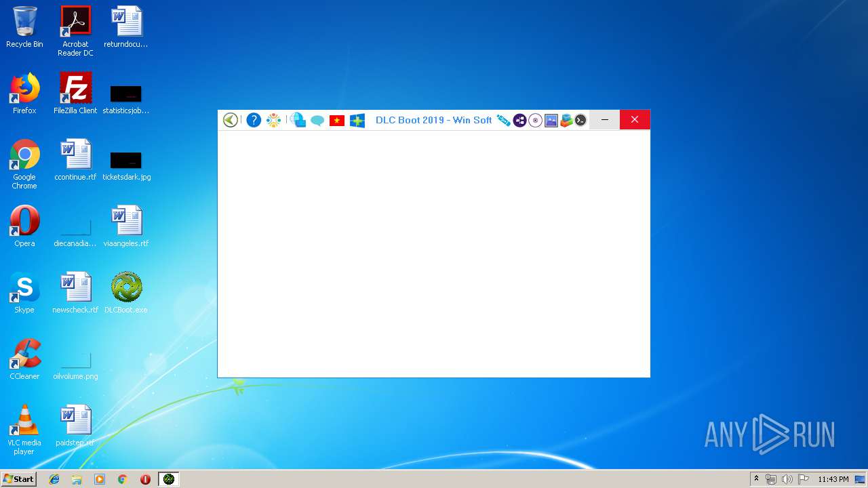Viewport: 868px width, 488px height.
Task: Click the purple round partition icon
Action: point(520,120)
